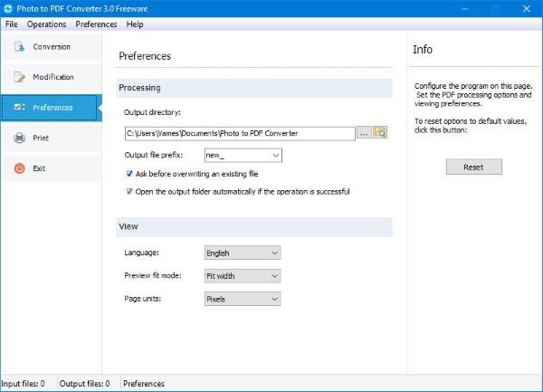543x392 pixels.
Task: Click the Print printer icon
Action: [x=19, y=138]
